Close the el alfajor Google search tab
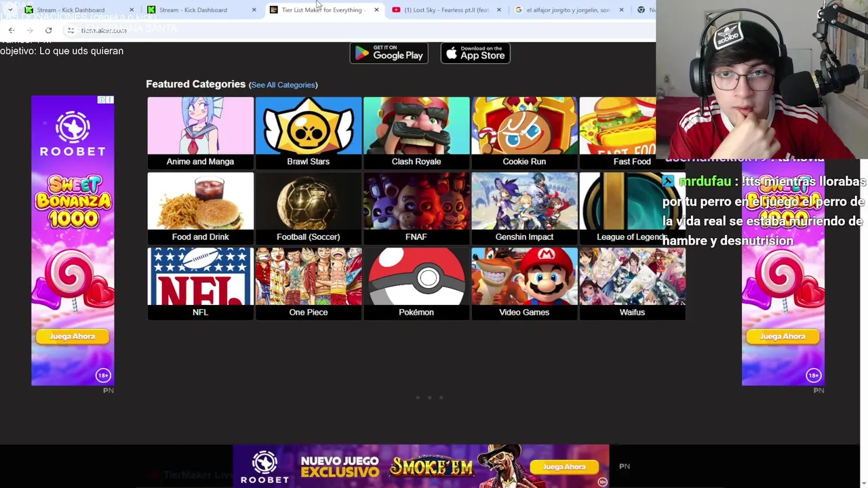The image size is (868, 488). click(x=621, y=10)
